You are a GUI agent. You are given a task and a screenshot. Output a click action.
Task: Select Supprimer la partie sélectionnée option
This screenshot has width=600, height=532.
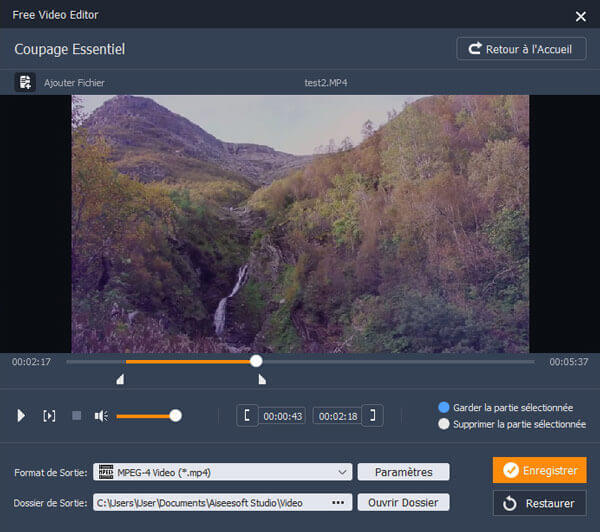coord(444,424)
